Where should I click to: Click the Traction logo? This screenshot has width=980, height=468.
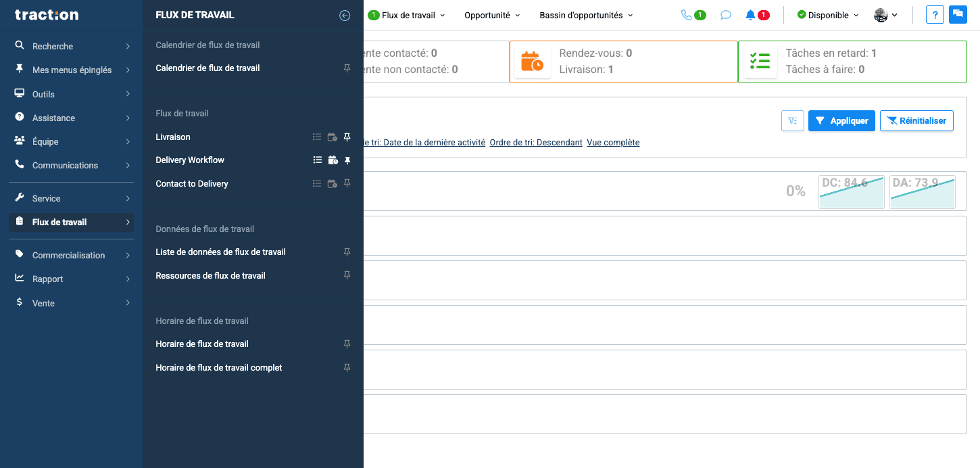click(x=47, y=15)
